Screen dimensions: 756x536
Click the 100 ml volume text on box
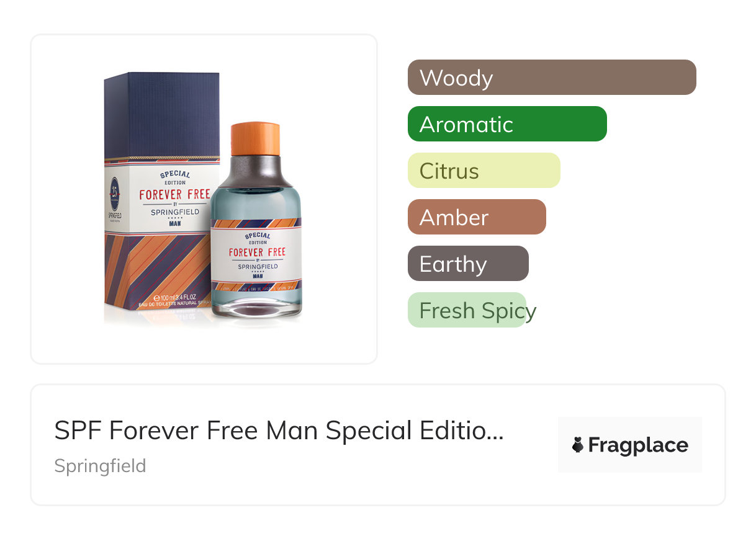coord(176,297)
